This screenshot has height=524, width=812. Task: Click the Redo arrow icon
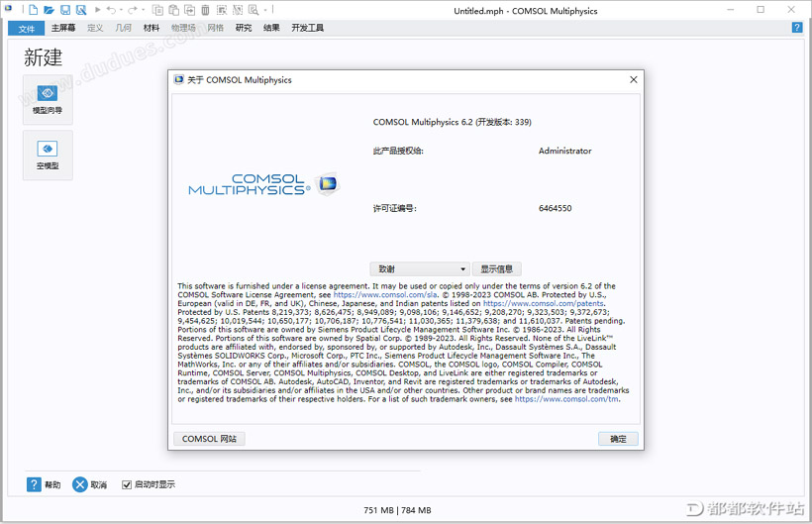pyautogui.click(x=133, y=9)
